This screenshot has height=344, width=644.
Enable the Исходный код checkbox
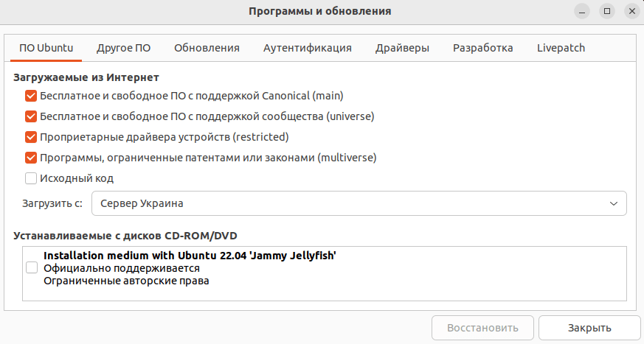tap(31, 178)
